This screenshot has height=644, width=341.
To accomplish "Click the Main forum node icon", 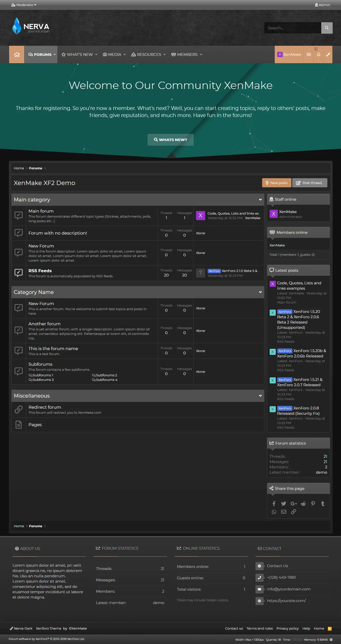I will pos(19,216).
